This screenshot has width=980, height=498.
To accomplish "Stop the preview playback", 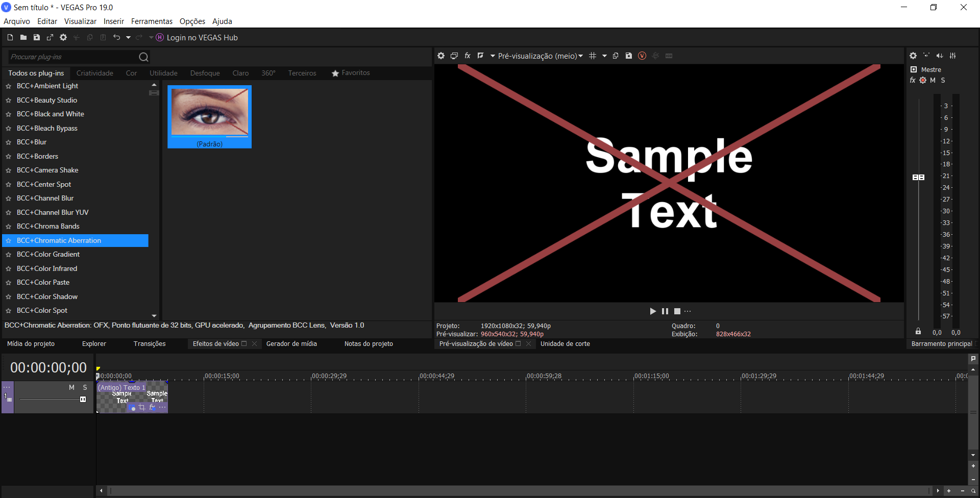I will click(677, 311).
